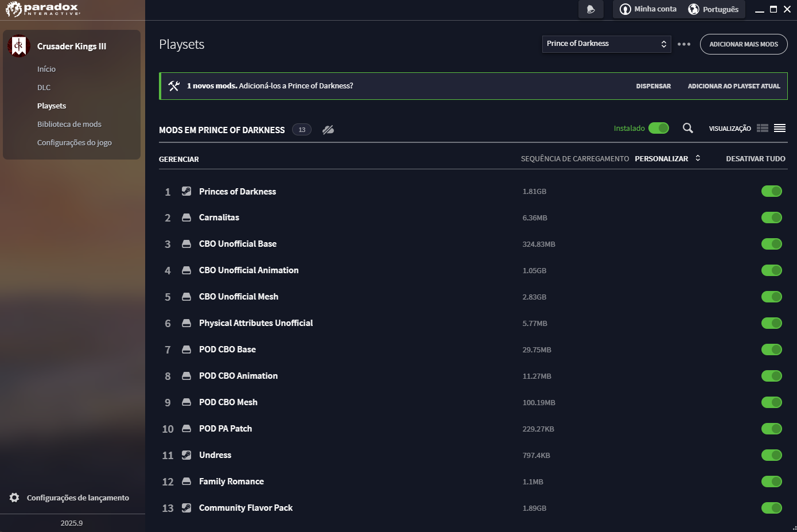Open the notifications bell icon

[x=591, y=9]
